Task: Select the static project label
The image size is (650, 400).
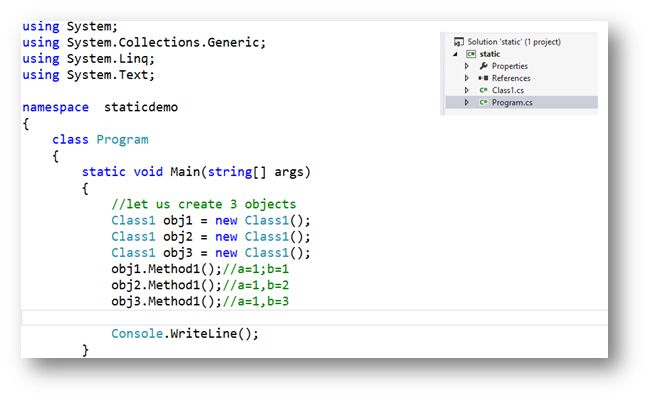Action: click(490, 54)
